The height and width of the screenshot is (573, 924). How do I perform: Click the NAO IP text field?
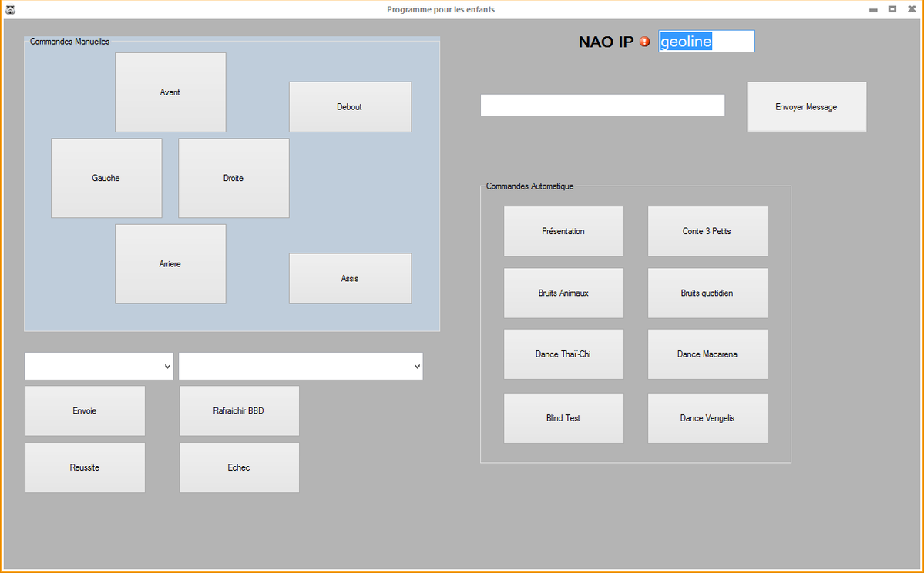[x=706, y=42]
